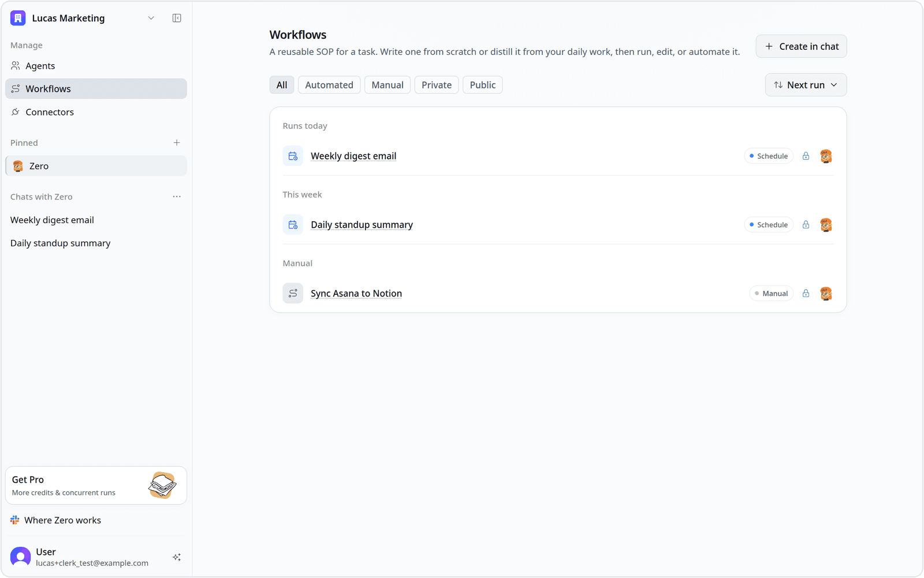Viewport: 924px width, 578px height.
Task: Click calendar icon of Daily standup summary workflow
Action: click(x=293, y=225)
